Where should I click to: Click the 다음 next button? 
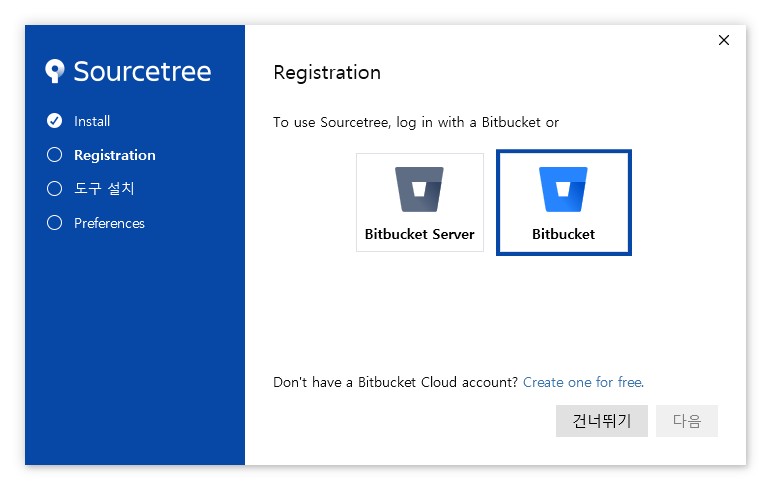coord(686,421)
